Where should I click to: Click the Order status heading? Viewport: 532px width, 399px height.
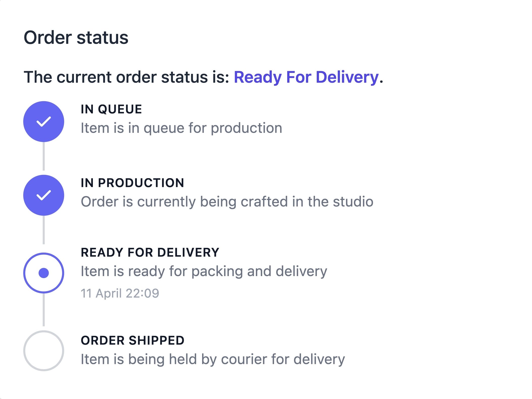pyautogui.click(x=76, y=38)
